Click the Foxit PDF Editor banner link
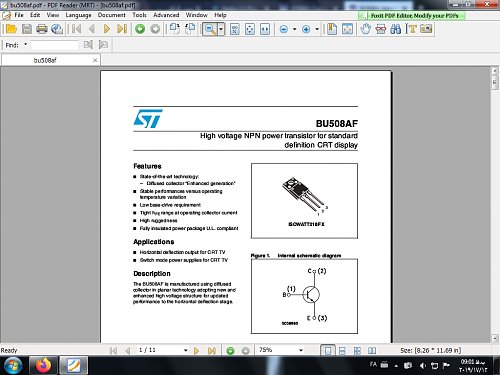Screen dimensions: 500x375 tap(415, 16)
